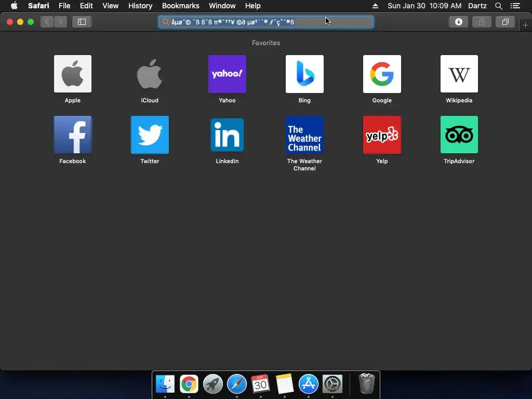Screen dimensions: 532x399
Task: Open the iCloud favorite
Action: 150,74
